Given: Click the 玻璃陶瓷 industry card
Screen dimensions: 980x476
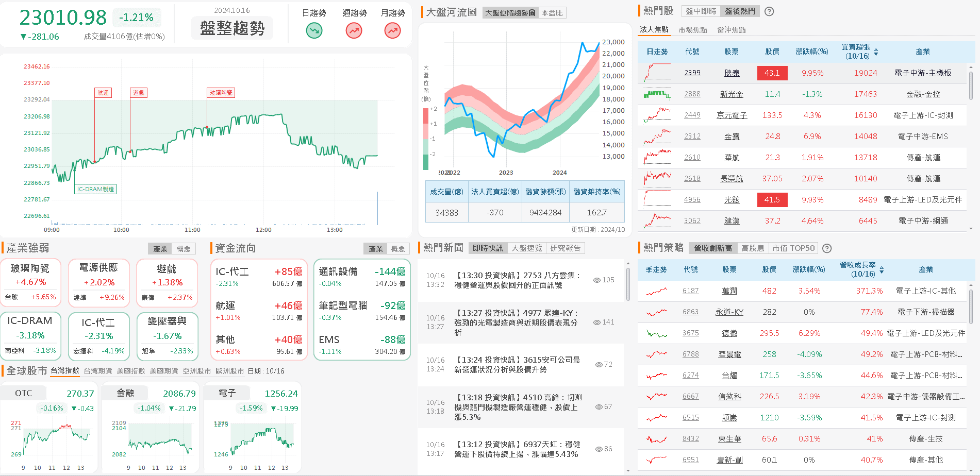Looking at the screenshot, I should coord(30,283).
